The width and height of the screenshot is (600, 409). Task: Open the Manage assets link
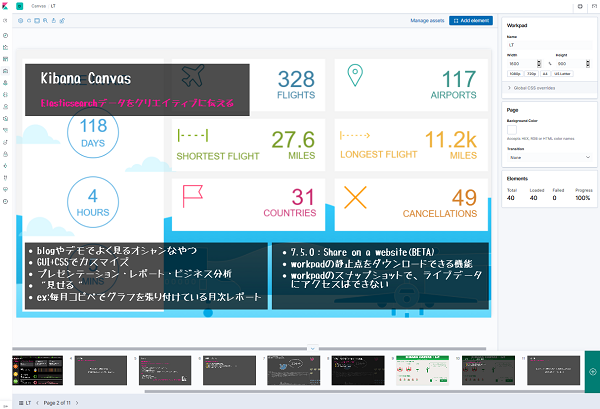point(427,21)
